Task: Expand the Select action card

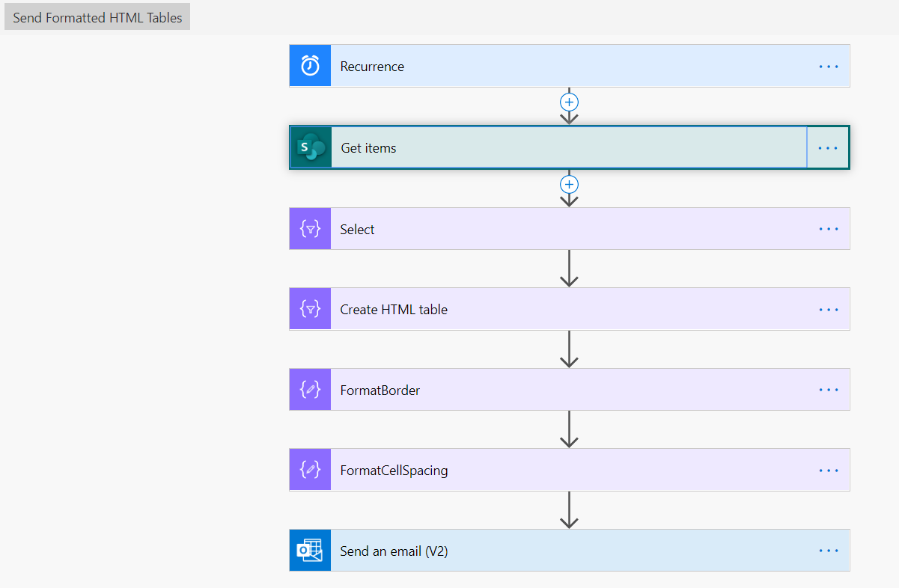Action: (570, 229)
